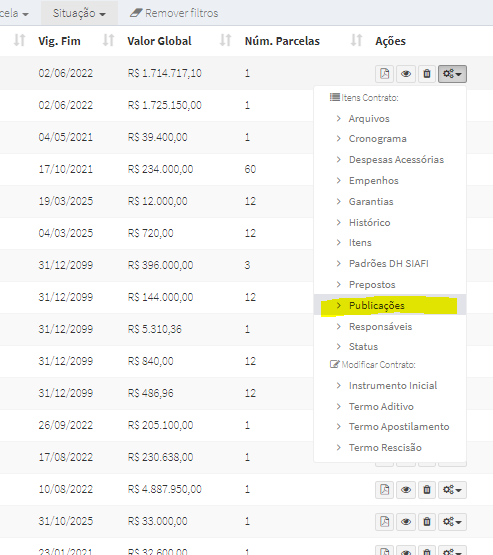Choose Instrumento Inicial option
The width and height of the screenshot is (493, 555).
tap(393, 385)
